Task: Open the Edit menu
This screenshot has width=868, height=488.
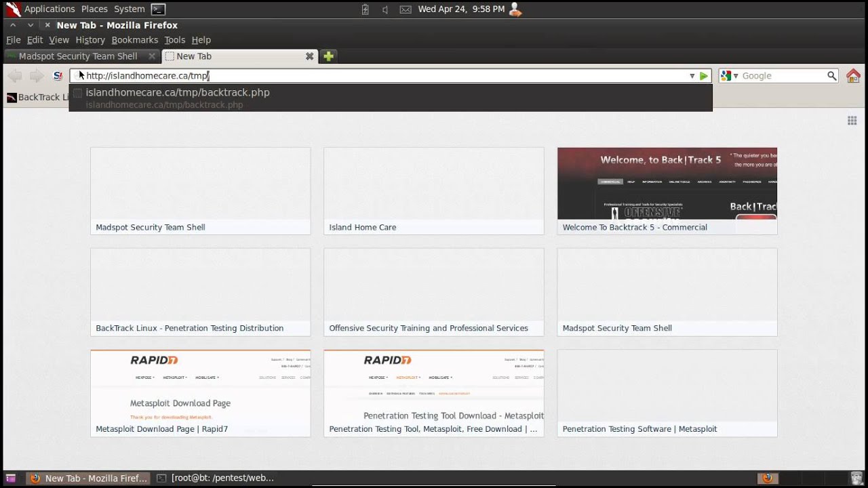Action: click(35, 40)
